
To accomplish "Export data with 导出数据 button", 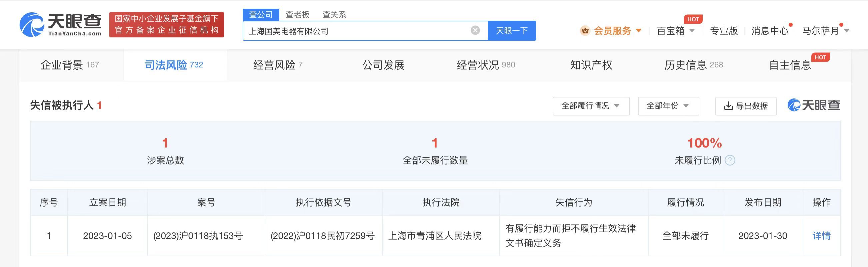I will [x=746, y=106].
